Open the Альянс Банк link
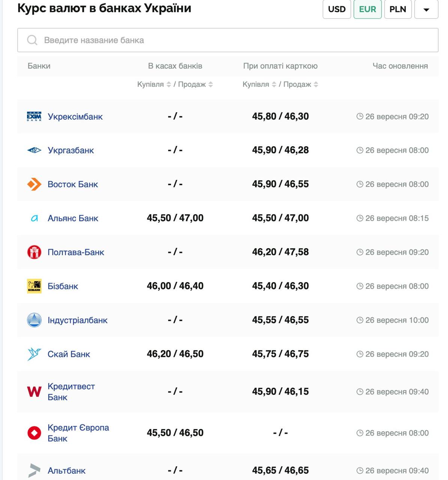Image resolution: width=448 pixels, height=480 pixels. point(73,218)
